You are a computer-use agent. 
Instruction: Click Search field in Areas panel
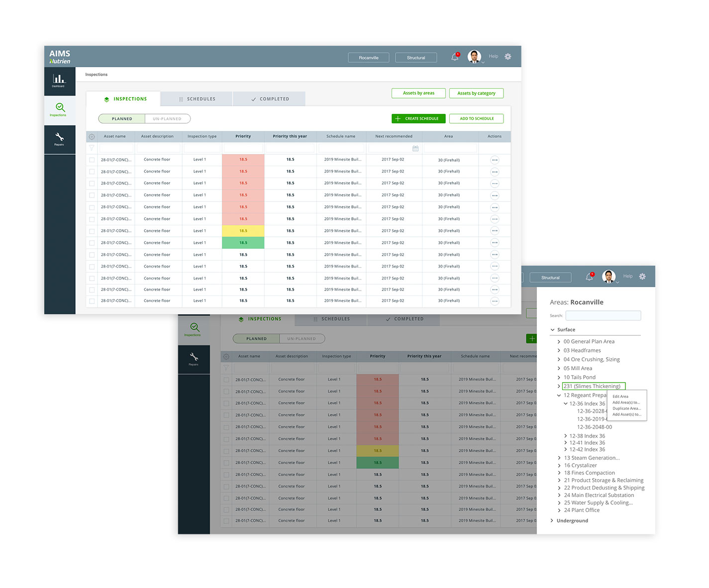(x=603, y=315)
